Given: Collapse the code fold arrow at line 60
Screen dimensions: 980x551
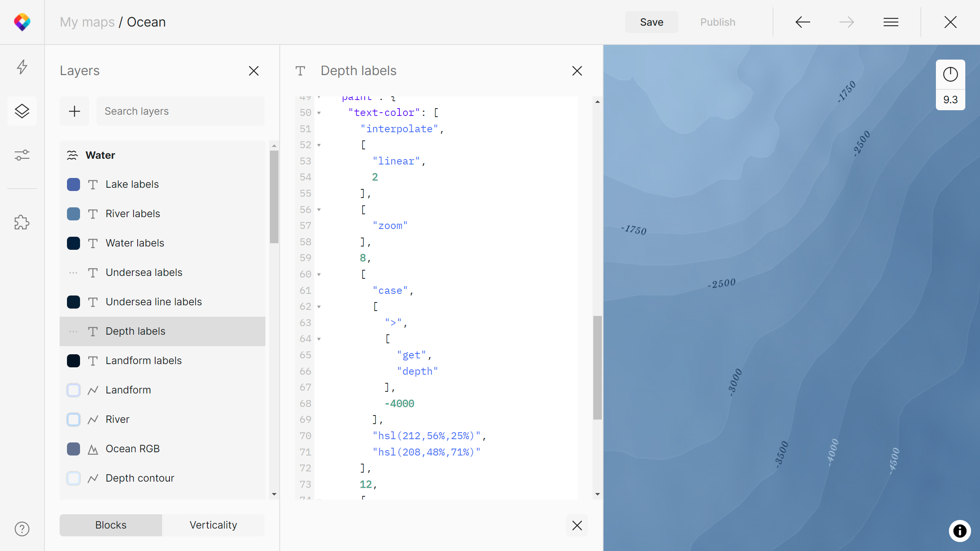Looking at the screenshot, I should (319, 274).
